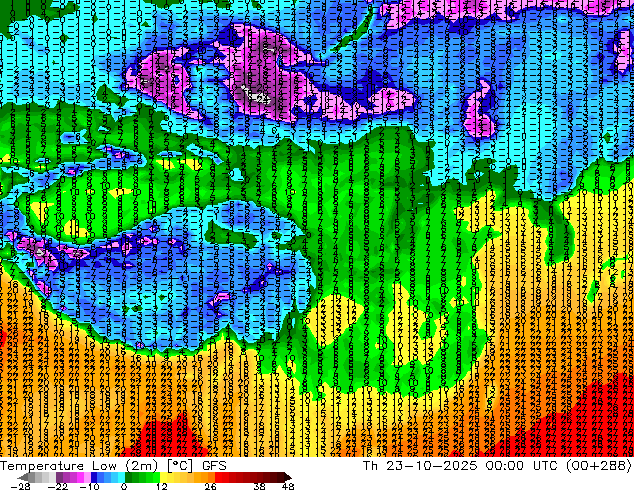This screenshot has height=490, width=634.
Task: Click the '(00+288)' forecast hour text
Action: 599,466
